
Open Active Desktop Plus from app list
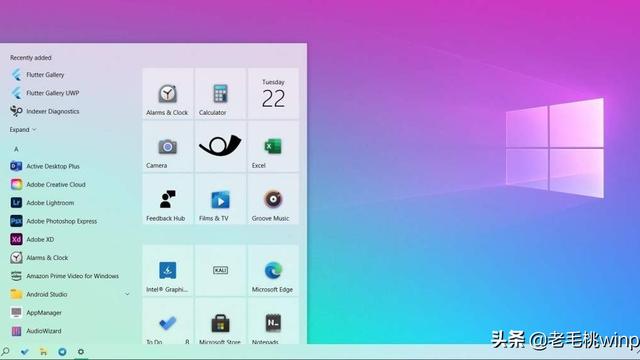(x=45, y=166)
